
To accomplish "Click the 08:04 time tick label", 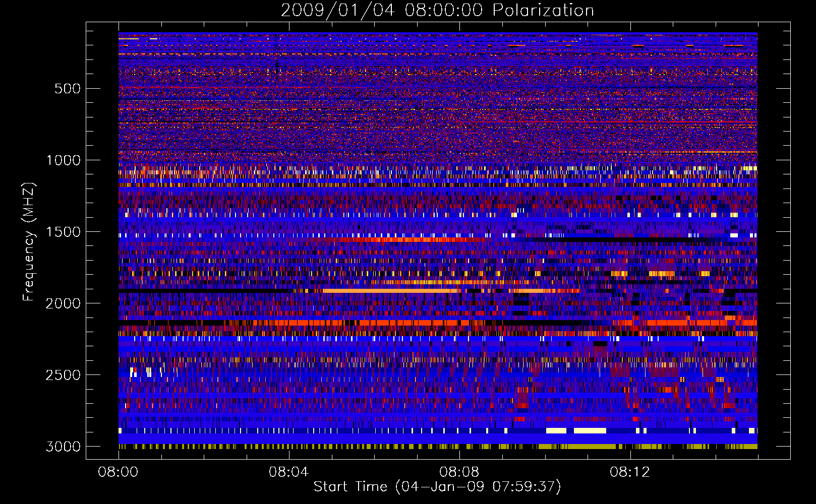I will pyautogui.click(x=288, y=472).
